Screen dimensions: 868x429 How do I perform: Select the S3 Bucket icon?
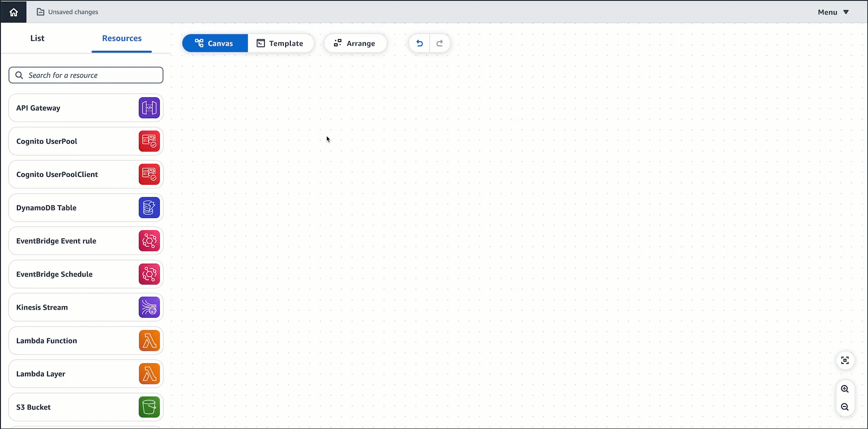coord(149,407)
